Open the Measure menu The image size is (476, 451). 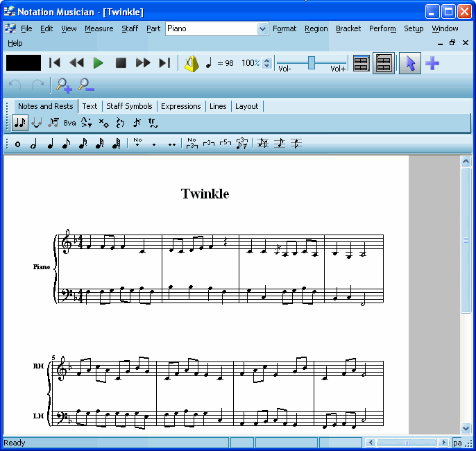pos(99,28)
